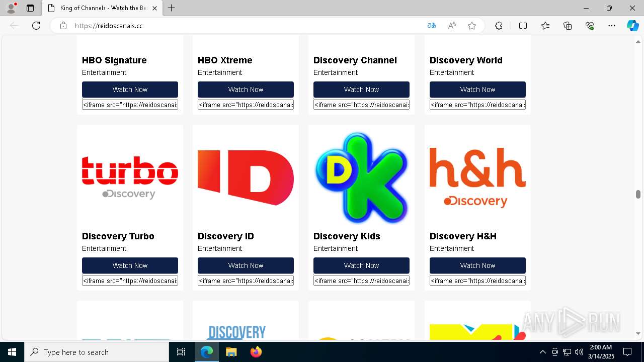The width and height of the screenshot is (644, 362).
Task: Click the Discovery Channel title text
Action: coord(355,60)
